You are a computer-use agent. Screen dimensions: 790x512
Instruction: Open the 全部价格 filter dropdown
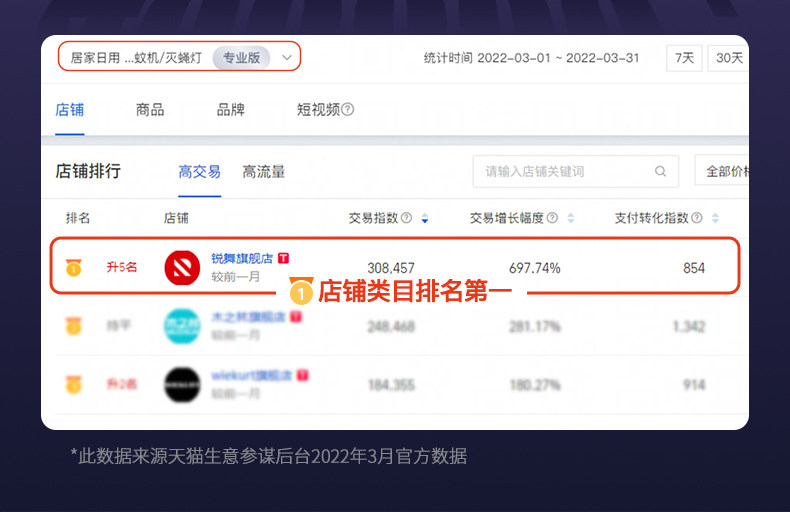[x=721, y=171]
